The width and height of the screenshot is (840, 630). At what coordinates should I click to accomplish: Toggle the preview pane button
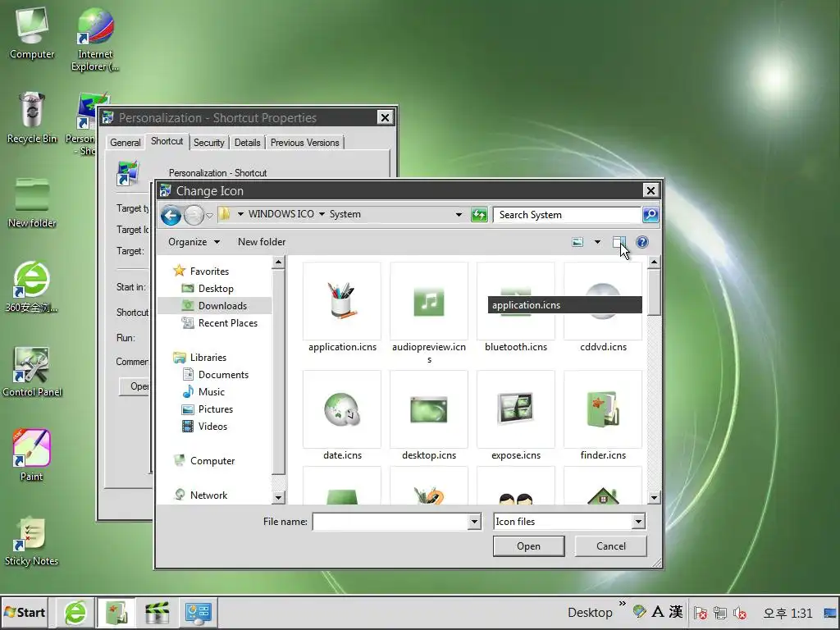[x=619, y=242]
